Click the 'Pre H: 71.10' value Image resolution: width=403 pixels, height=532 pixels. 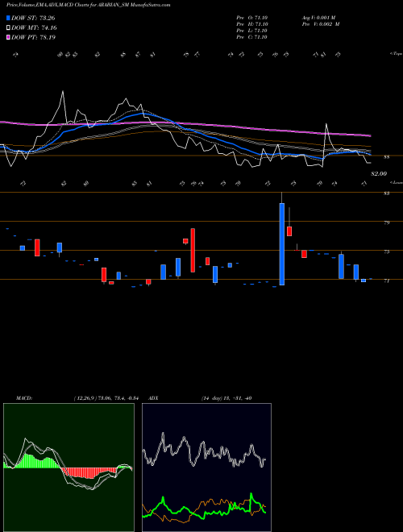(252, 24)
